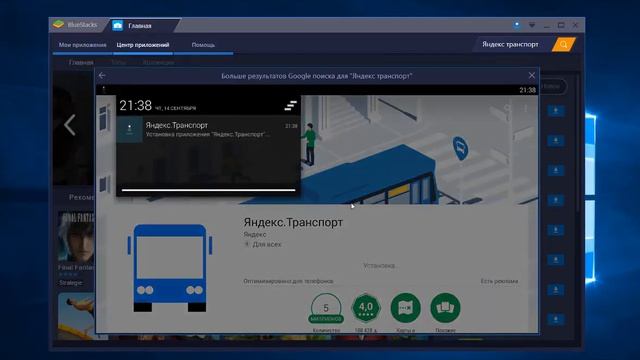
Task: Click the Есть реклама label
Action: pos(499,281)
